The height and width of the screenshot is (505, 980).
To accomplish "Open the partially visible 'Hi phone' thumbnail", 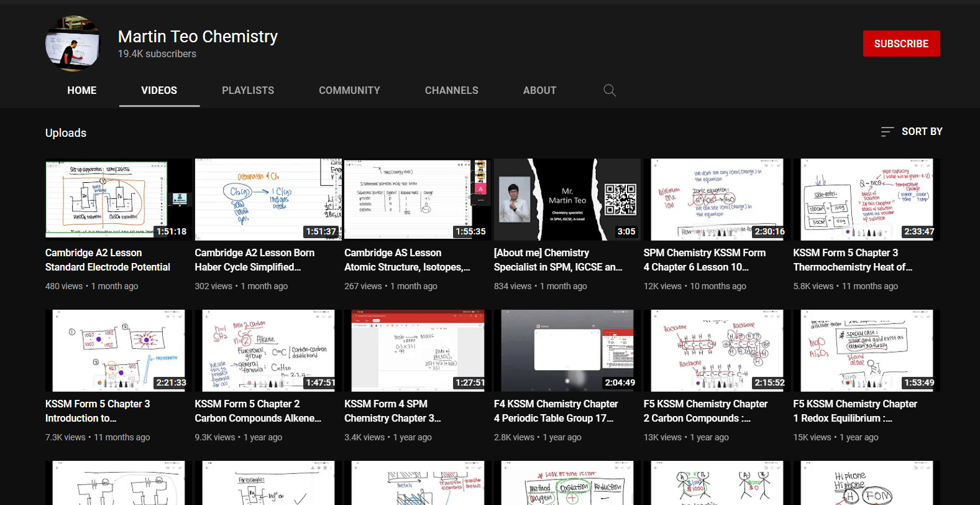I will (867, 483).
